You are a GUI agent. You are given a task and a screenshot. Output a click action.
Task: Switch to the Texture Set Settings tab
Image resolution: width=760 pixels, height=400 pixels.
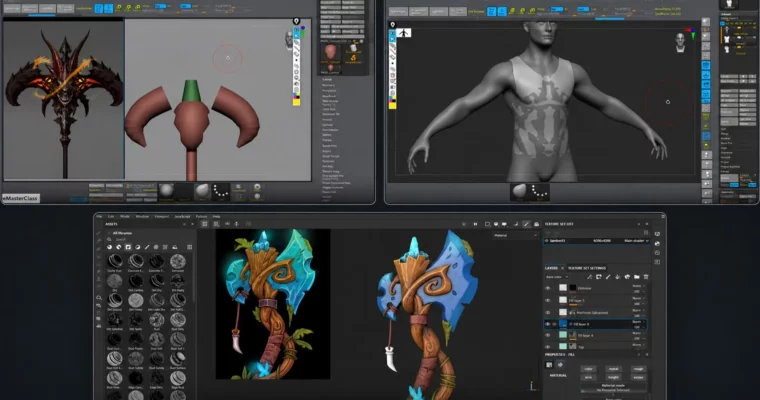586,268
